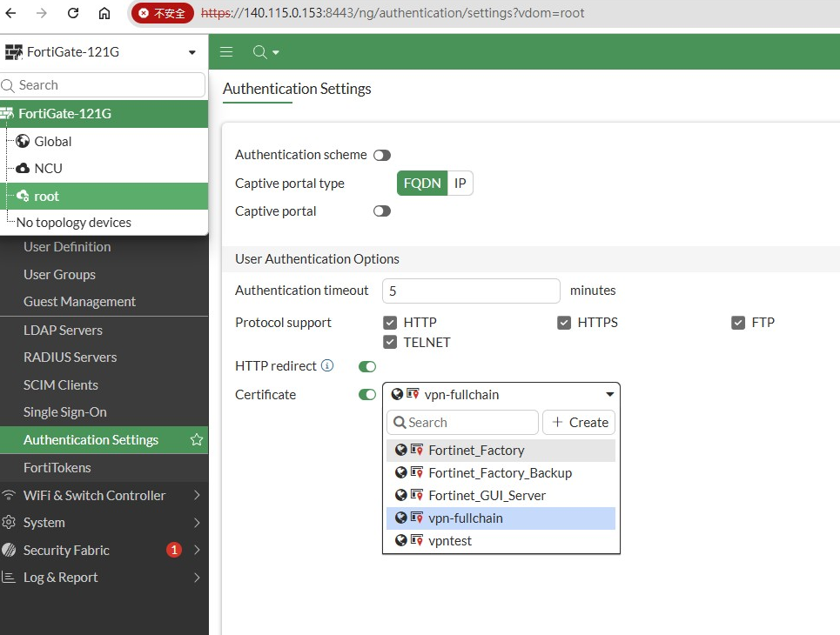Image resolution: width=840 pixels, height=635 pixels.
Task: Select Fortinet_GUI_Server from certificate list
Action: point(487,495)
